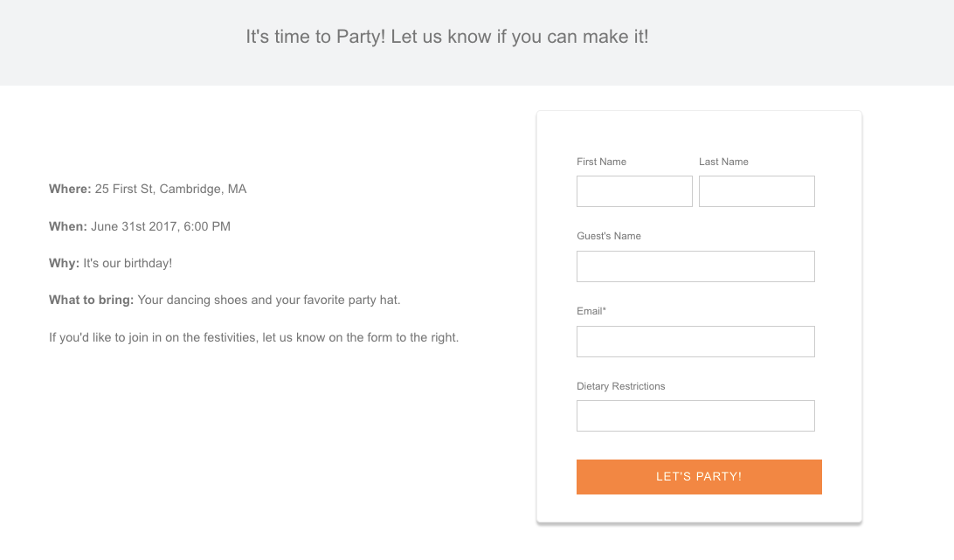Click the wide Guest's Name field
This screenshot has height=560, width=954.
click(695, 266)
